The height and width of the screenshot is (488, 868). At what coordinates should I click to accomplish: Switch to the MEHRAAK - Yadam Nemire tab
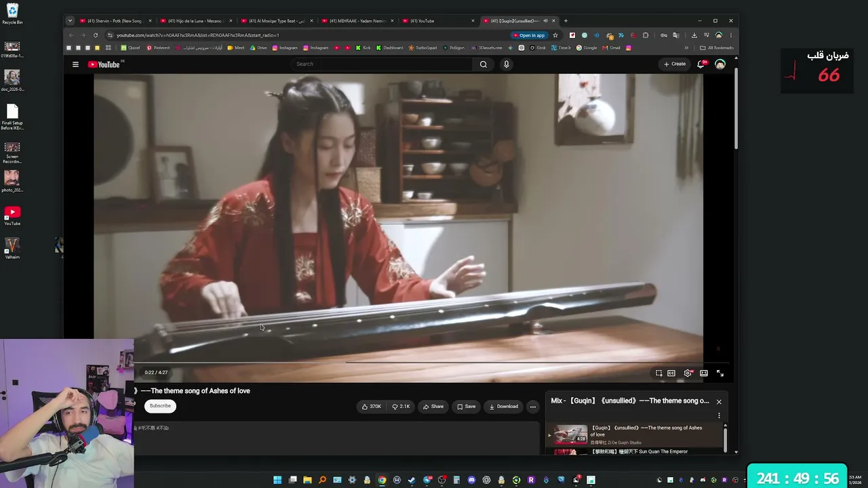358,21
